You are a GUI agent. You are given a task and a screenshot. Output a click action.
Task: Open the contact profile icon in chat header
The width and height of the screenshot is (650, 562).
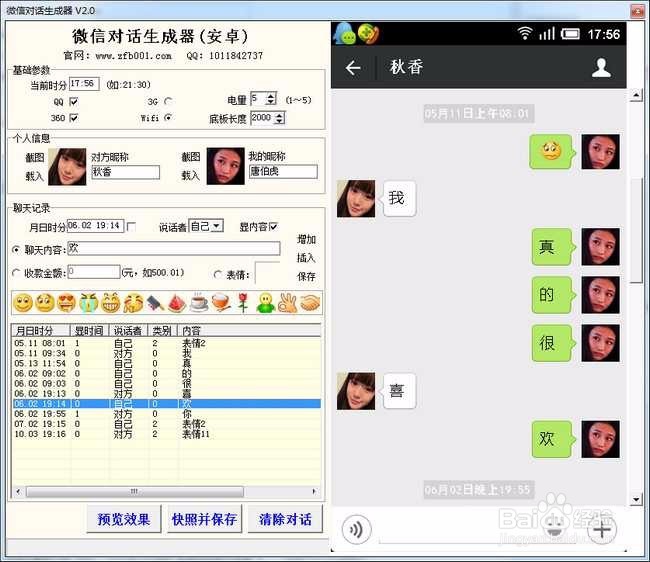click(601, 68)
